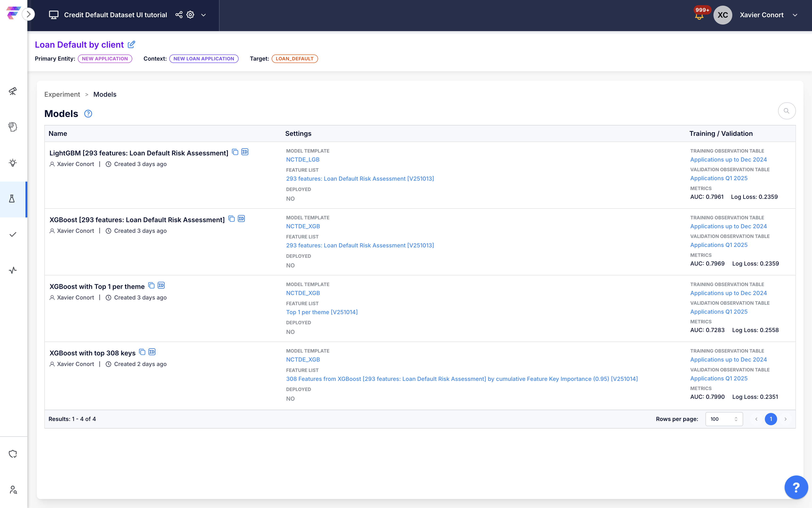
Task: Click the lightbulb sidebar icon
Action: [x=13, y=163]
